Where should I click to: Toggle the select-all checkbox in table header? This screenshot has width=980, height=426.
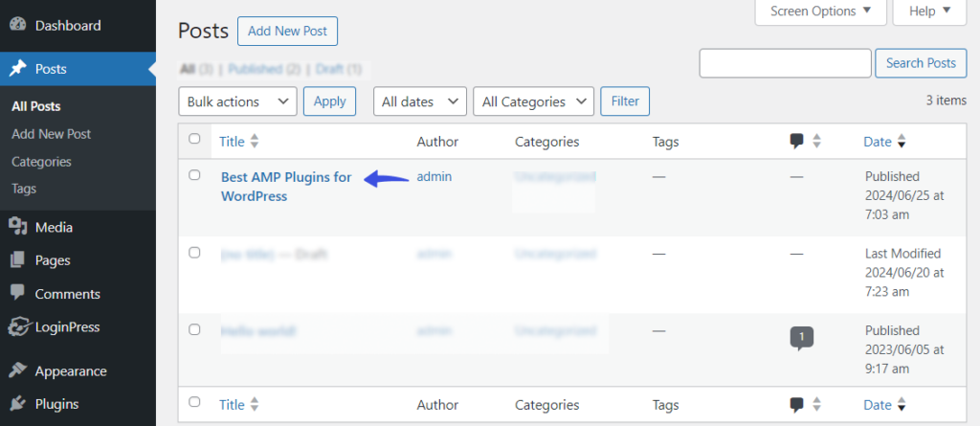coord(194,139)
